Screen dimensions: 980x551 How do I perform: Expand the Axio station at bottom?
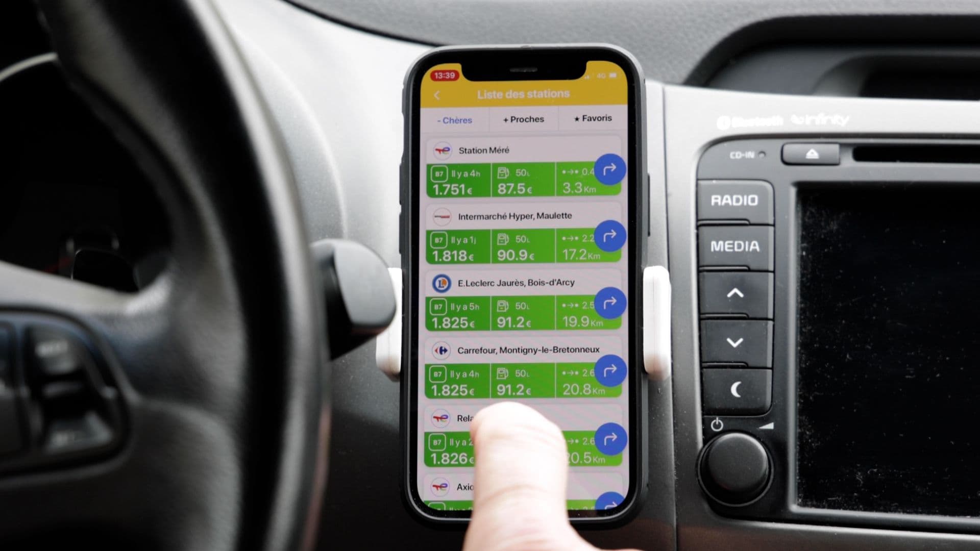471,486
